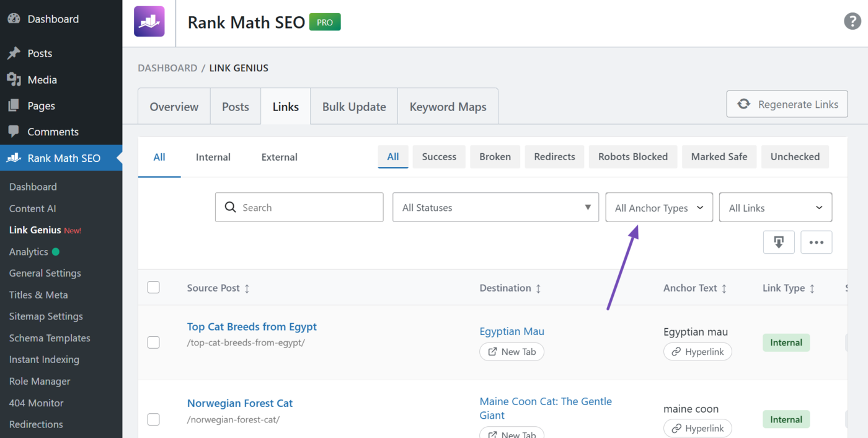Switch to the Keyword Maps tab
Image resolution: width=868 pixels, height=438 pixels.
click(x=448, y=107)
